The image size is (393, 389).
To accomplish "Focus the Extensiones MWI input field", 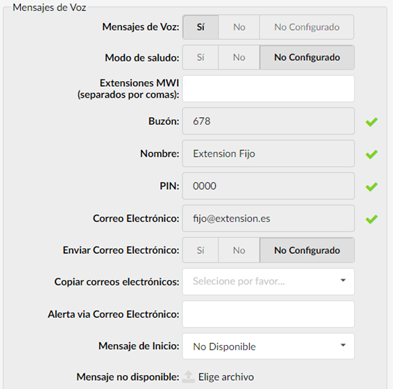I will (268, 89).
